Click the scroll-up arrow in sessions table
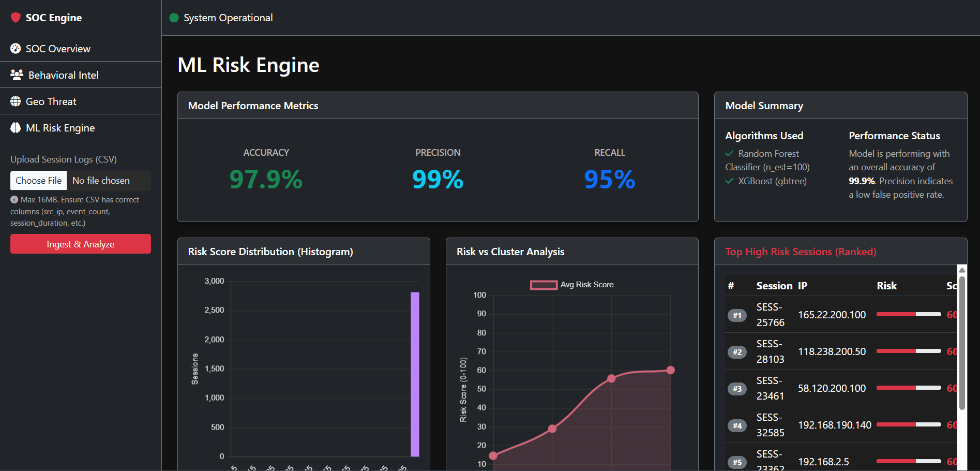Image resolution: width=980 pixels, height=471 pixels. pos(962,270)
